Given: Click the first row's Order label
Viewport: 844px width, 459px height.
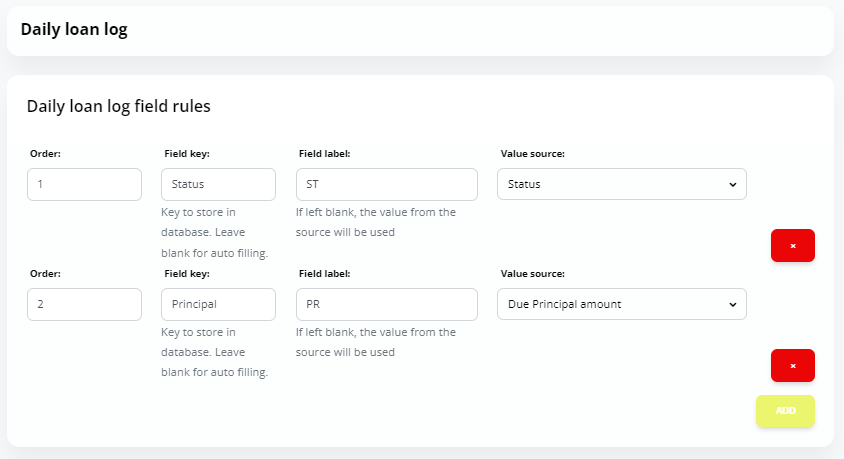Looking at the screenshot, I should pos(45,154).
